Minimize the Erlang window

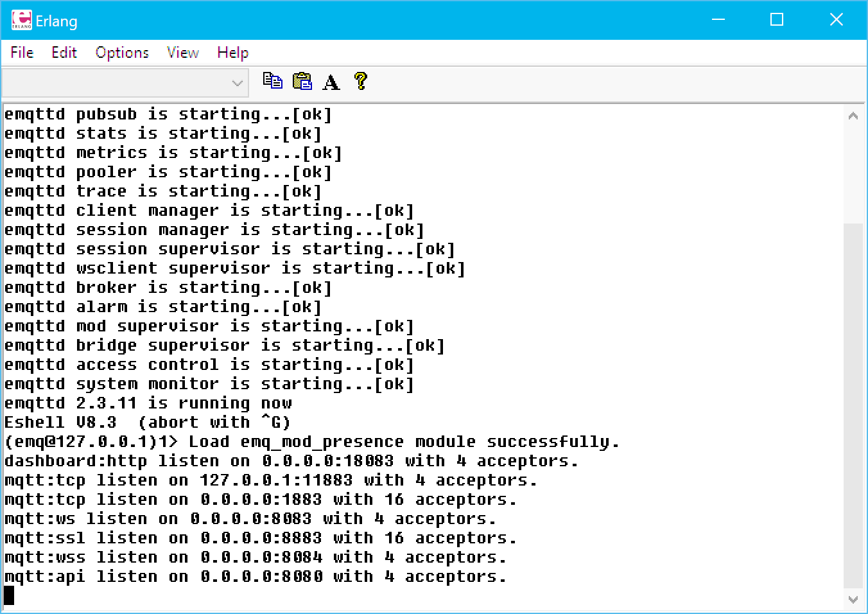pos(718,20)
